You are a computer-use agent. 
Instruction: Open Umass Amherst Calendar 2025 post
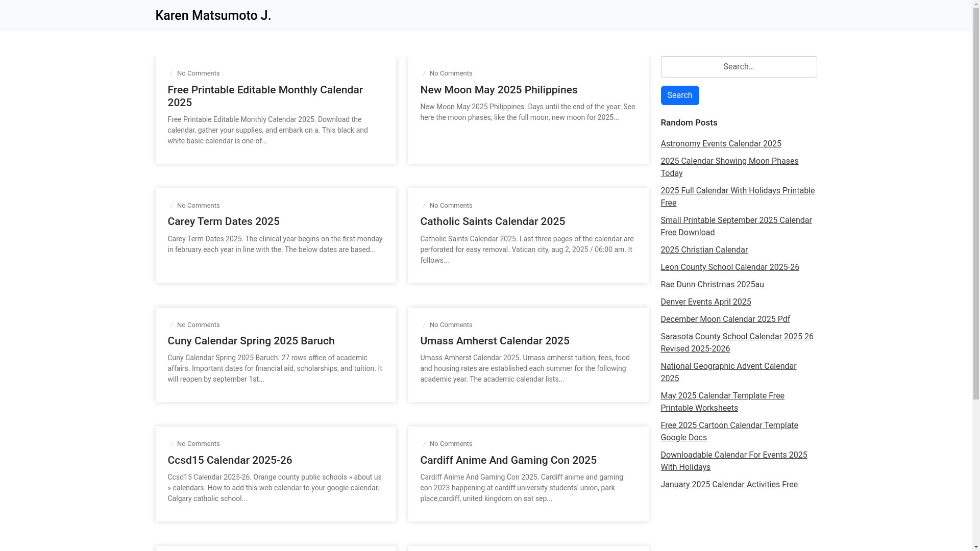495,341
